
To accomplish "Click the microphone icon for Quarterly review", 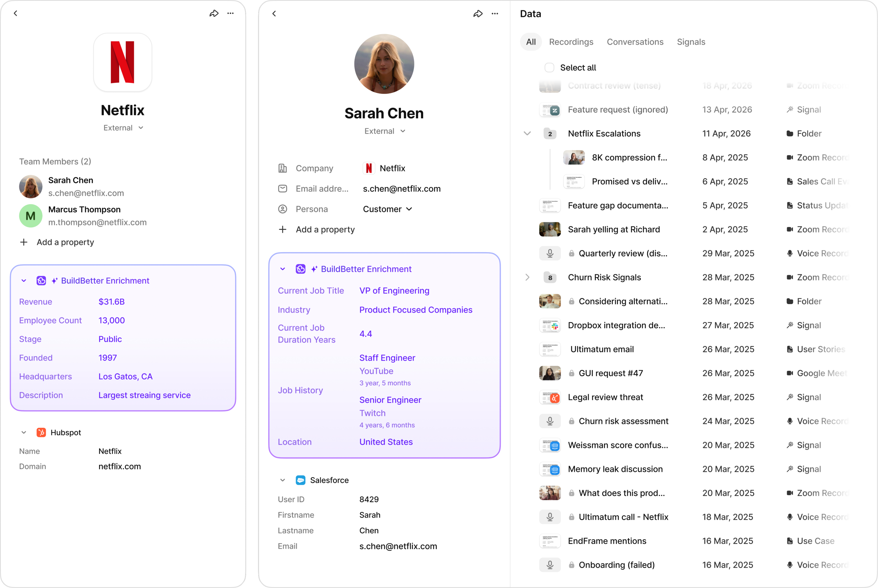I will click(550, 253).
